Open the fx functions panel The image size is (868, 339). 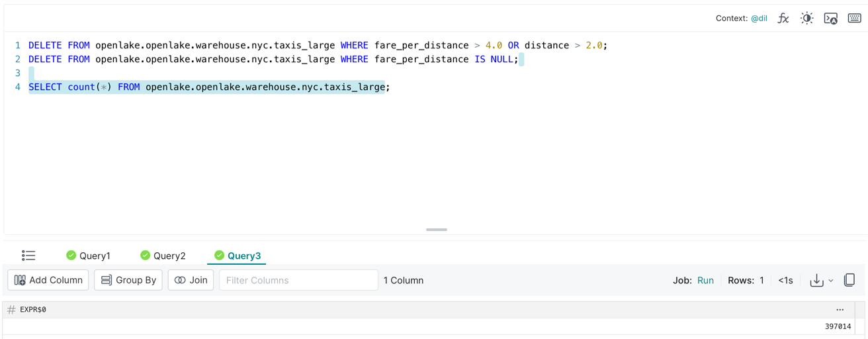tap(783, 19)
